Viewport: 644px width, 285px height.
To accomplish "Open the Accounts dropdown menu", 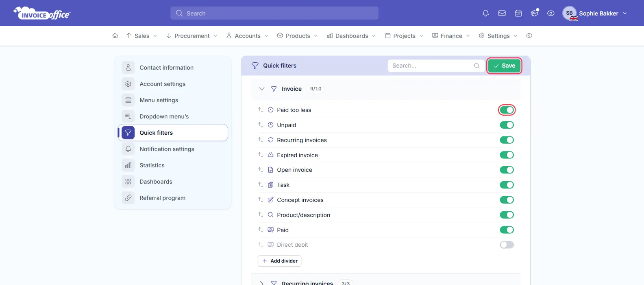I will [247, 36].
